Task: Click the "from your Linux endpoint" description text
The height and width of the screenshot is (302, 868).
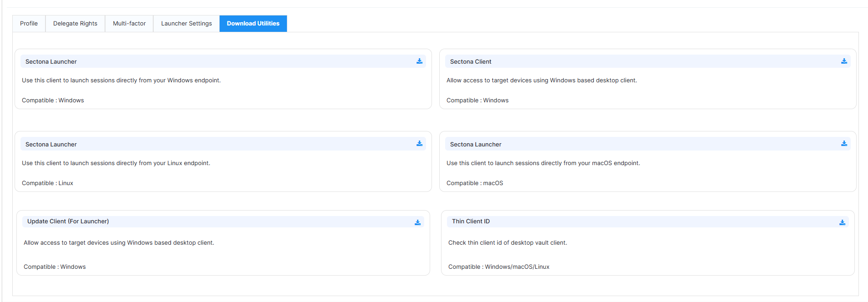Action: point(116,163)
